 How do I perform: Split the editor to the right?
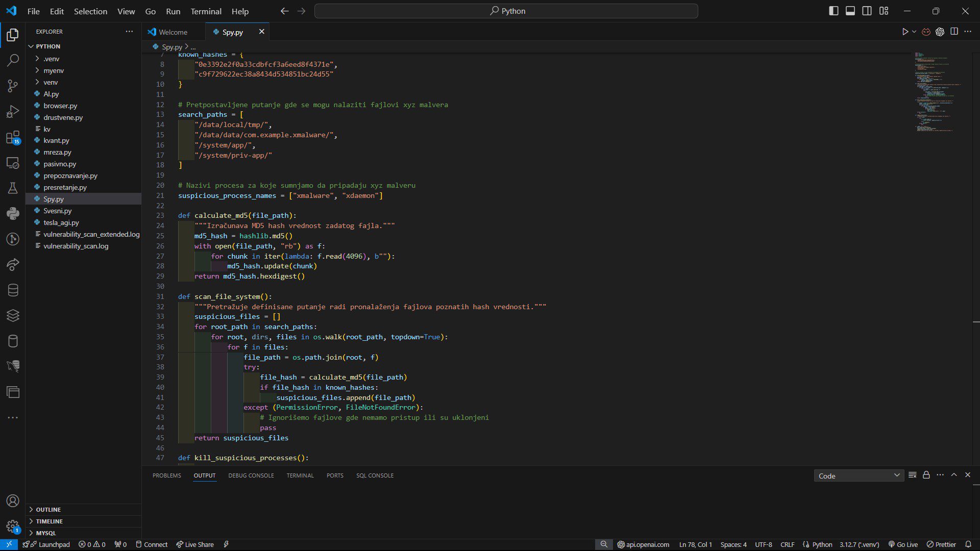(954, 32)
